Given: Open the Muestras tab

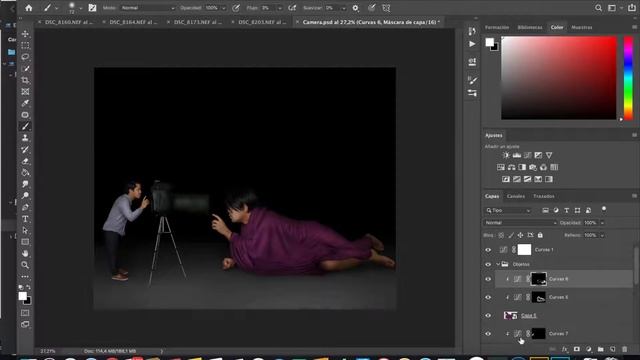Looking at the screenshot, I should [x=582, y=27].
